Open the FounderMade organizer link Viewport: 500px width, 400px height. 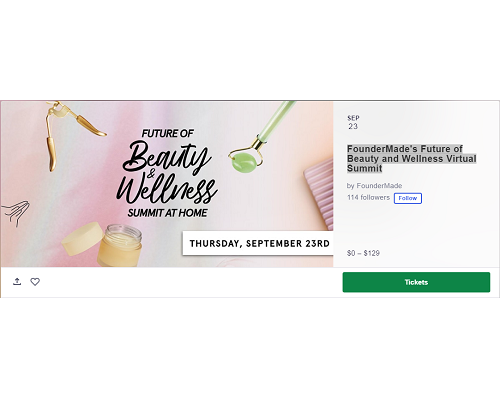click(379, 186)
